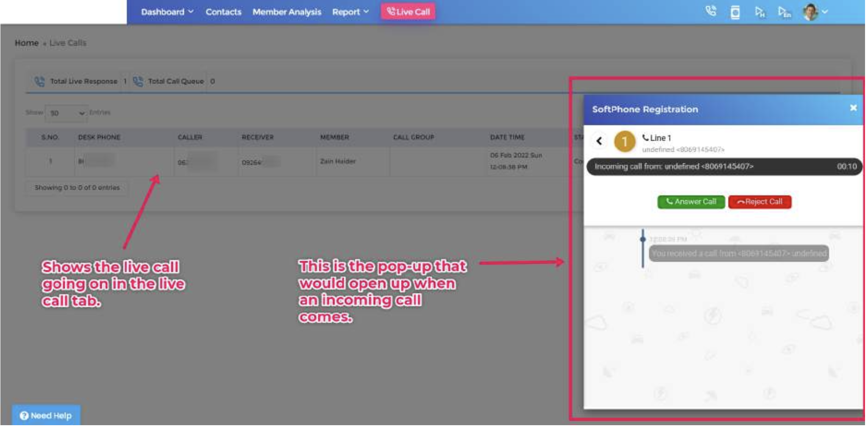Select the Live Call tab
The height and width of the screenshot is (429, 868).
click(408, 12)
